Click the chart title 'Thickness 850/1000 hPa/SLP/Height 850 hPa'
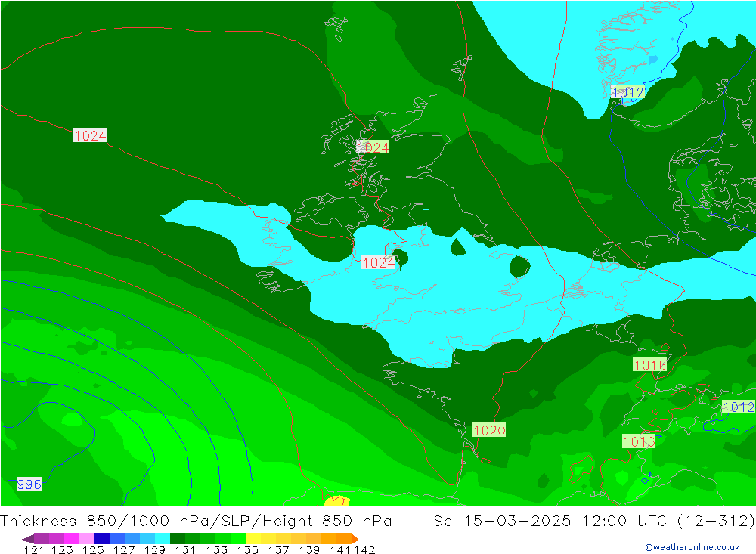The width and height of the screenshot is (756, 554). tap(196, 522)
